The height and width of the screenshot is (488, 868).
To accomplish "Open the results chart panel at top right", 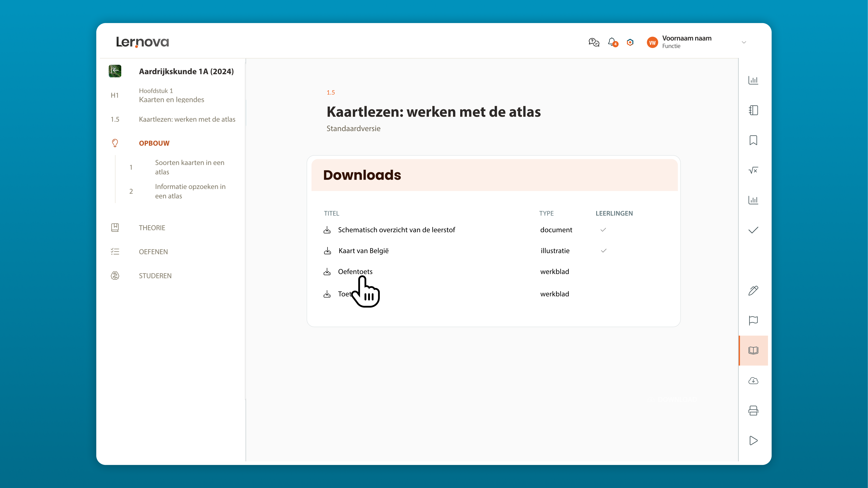I will (753, 80).
